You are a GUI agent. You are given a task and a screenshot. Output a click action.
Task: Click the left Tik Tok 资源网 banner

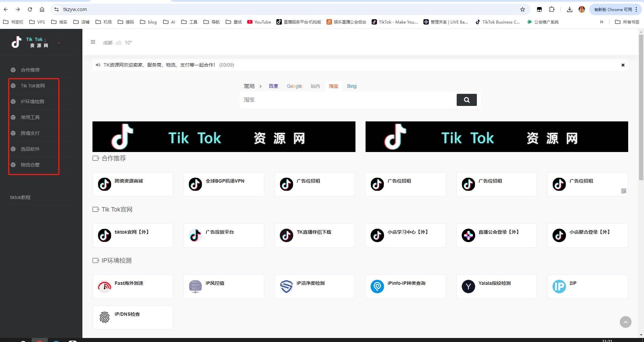pos(224,137)
